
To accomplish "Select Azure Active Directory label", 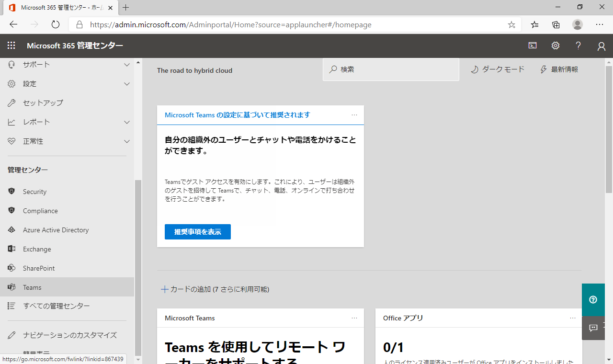I will point(56,230).
